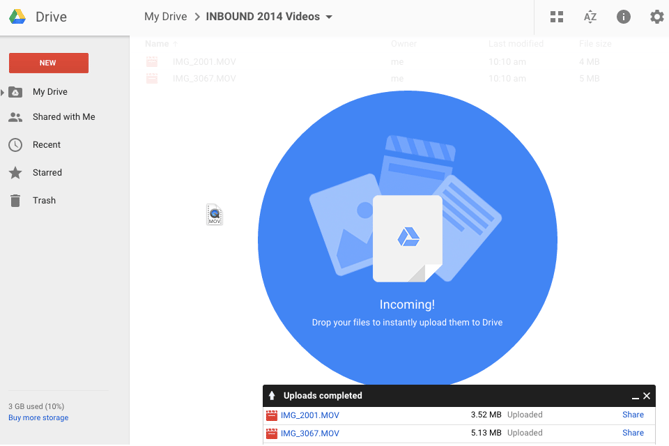Open uploaded IMG_2001.MOV file link
The height and width of the screenshot is (446, 669).
pyautogui.click(x=309, y=415)
